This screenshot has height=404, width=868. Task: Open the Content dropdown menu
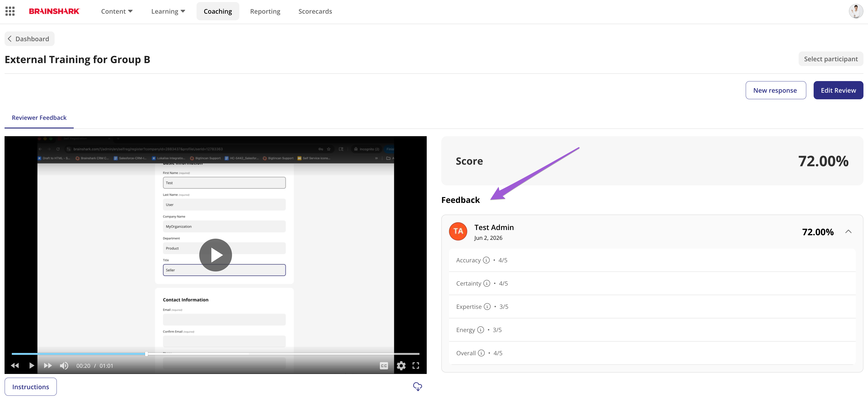(117, 11)
